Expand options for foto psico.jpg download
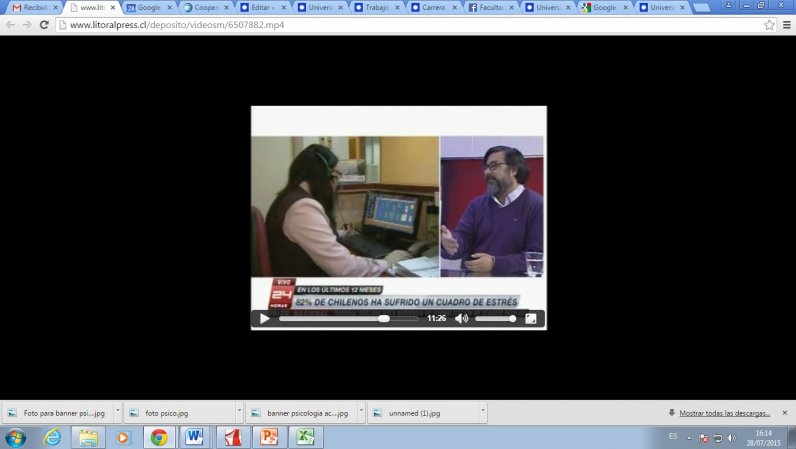This screenshot has height=449, width=796. pyautogui.click(x=239, y=412)
